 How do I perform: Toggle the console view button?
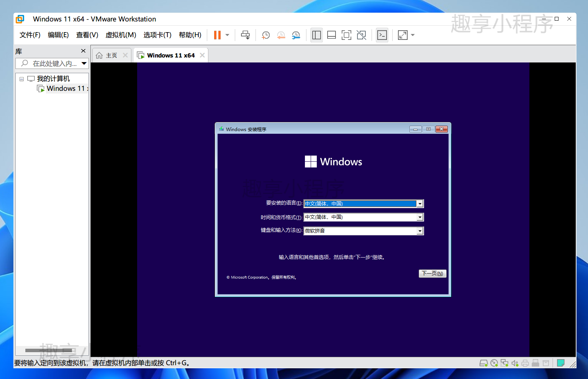pos(382,35)
